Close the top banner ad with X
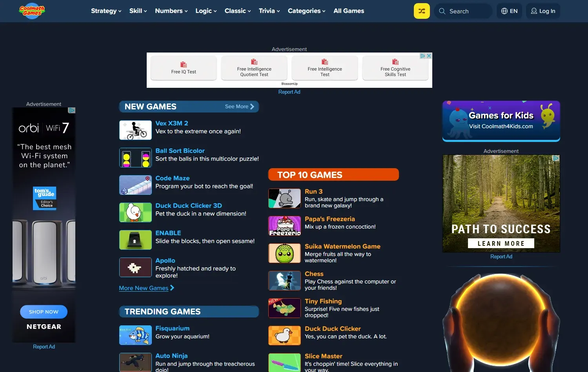 pyautogui.click(x=429, y=56)
